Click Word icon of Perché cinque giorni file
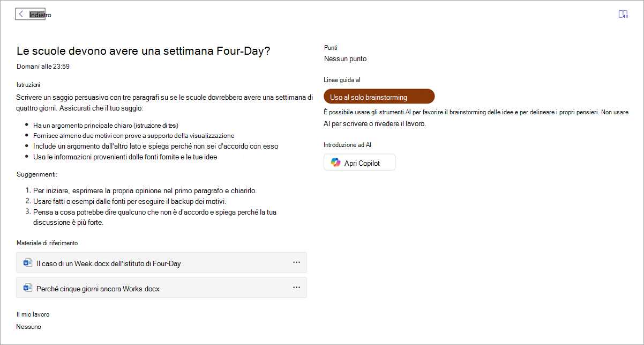 [x=28, y=288]
